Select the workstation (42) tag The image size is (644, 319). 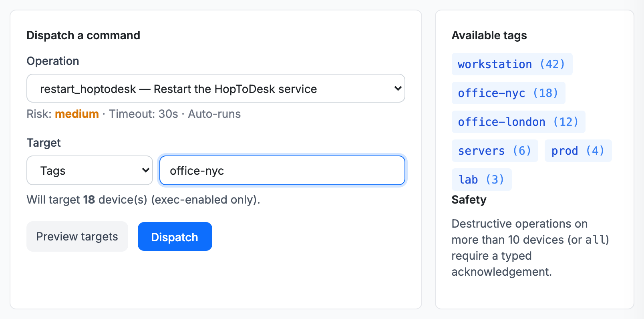click(x=512, y=64)
